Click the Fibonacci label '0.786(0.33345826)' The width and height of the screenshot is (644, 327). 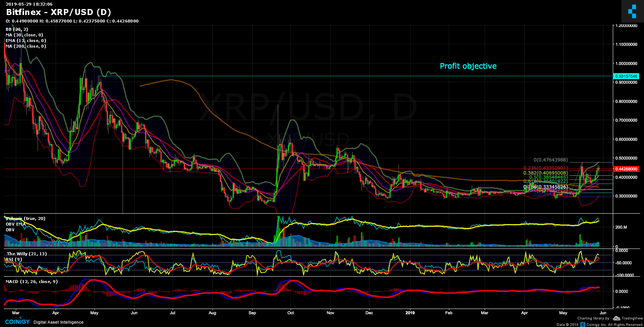coord(546,187)
